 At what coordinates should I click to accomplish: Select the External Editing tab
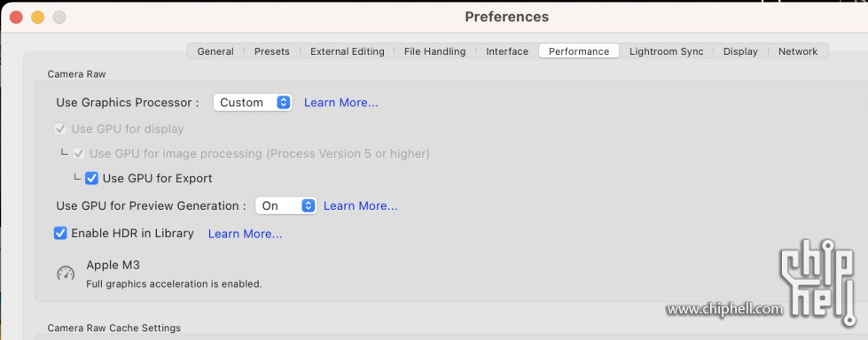347,51
